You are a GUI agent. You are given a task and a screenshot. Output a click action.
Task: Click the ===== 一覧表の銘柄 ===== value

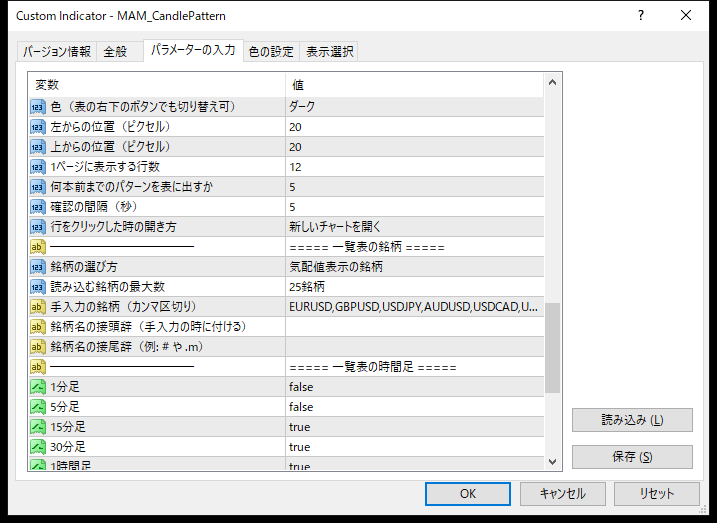point(367,247)
